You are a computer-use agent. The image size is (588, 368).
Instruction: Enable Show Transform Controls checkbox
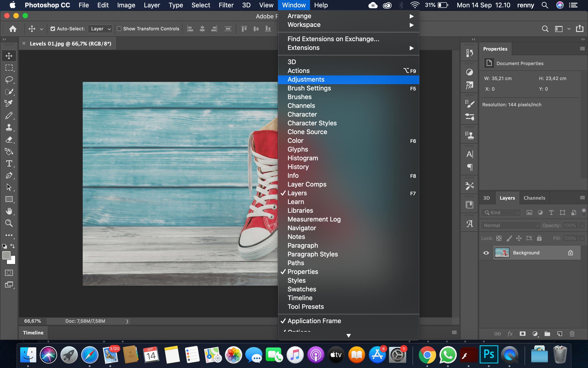coord(119,29)
